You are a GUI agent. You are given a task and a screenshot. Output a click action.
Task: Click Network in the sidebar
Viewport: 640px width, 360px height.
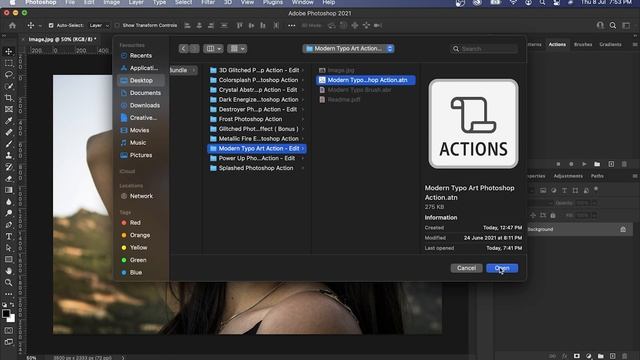coord(141,196)
